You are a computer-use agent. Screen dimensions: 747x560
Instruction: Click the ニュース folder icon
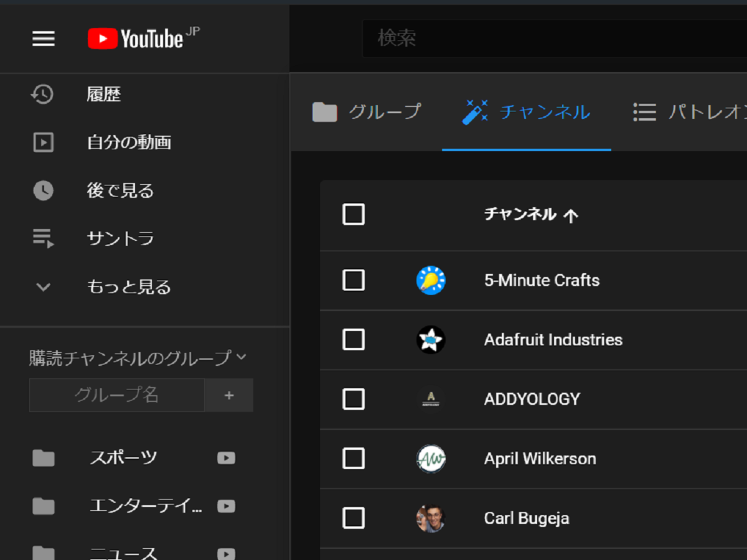[x=44, y=553]
